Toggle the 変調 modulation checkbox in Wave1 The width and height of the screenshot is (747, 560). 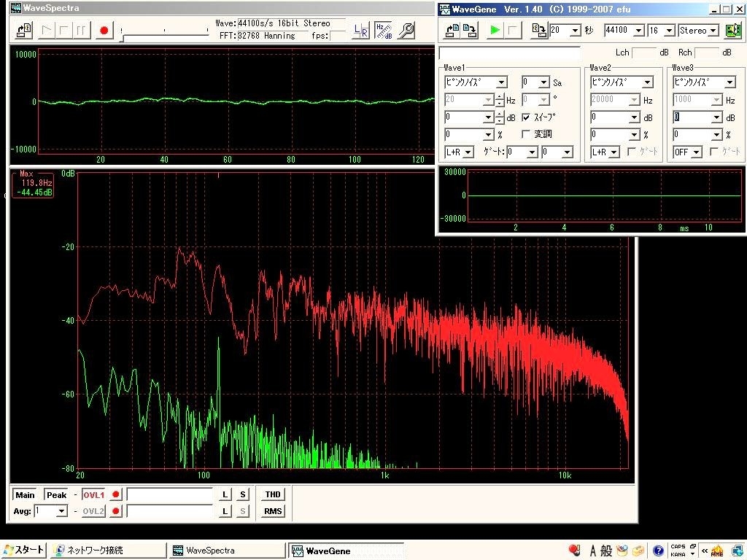(x=527, y=134)
